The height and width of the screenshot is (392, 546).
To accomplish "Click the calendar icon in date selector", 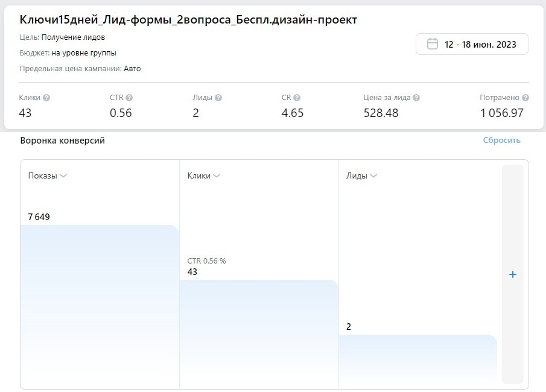I will click(x=433, y=44).
